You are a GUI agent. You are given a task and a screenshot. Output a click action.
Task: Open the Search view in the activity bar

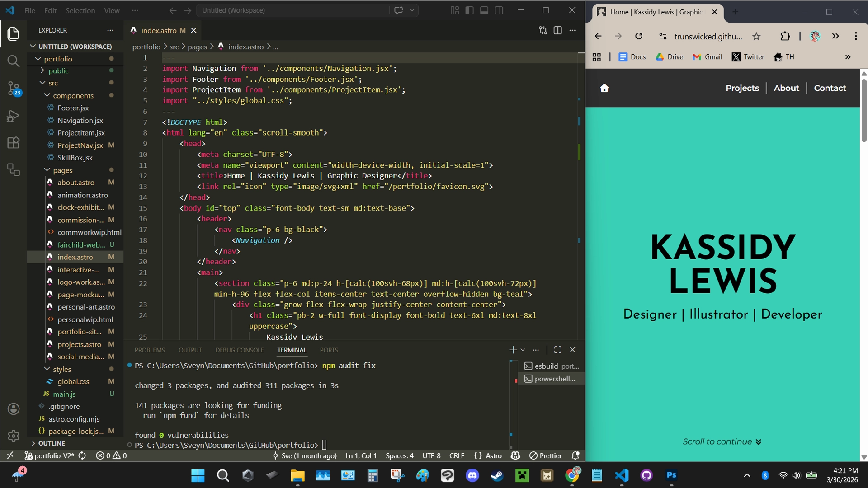pos(14,61)
